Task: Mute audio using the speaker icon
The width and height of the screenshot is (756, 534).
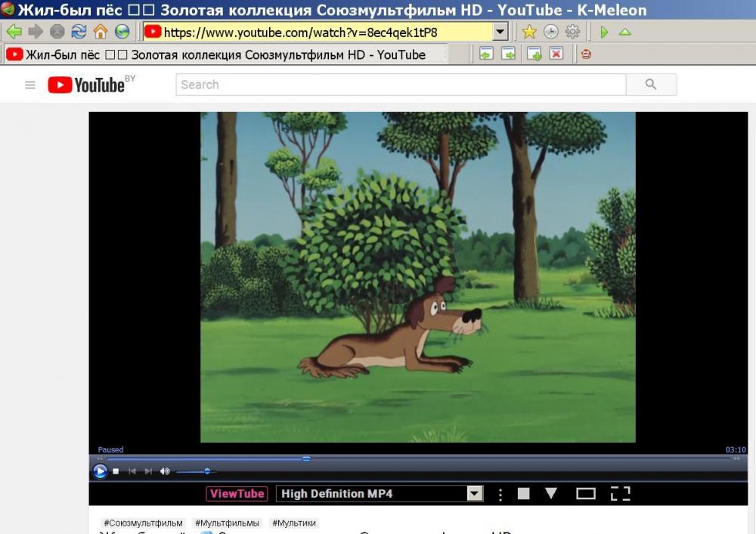Action: point(165,471)
